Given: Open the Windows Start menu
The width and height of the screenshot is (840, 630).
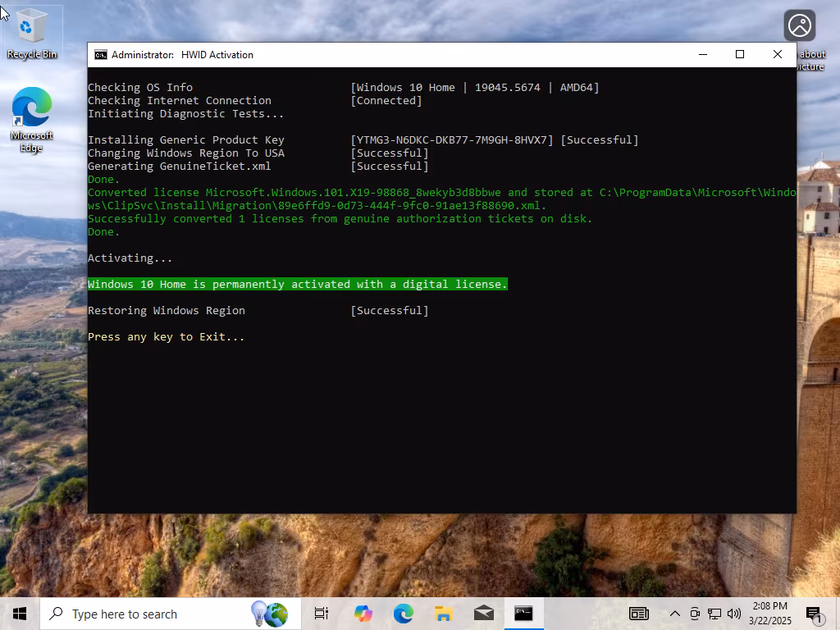Looking at the screenshot, I should click(x=20, y=614).
